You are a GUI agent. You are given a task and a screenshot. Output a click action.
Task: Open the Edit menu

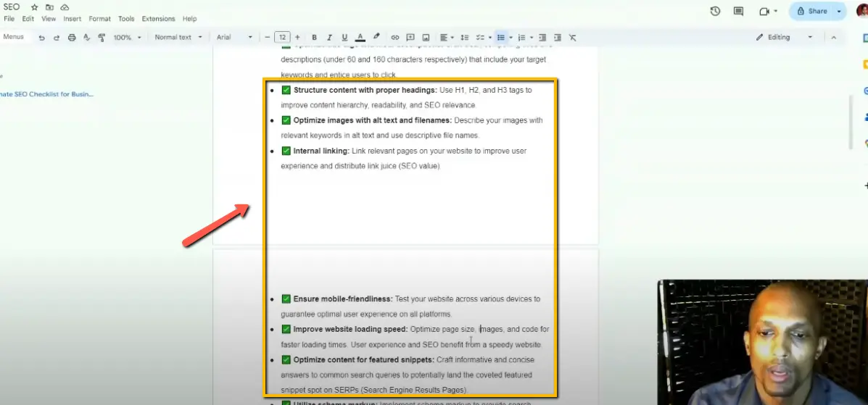point(28,19)
